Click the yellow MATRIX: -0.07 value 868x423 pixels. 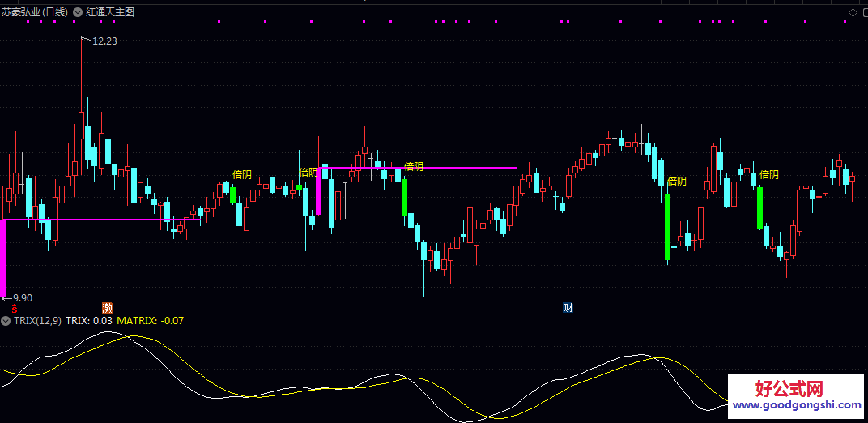(x=150, y=320)
